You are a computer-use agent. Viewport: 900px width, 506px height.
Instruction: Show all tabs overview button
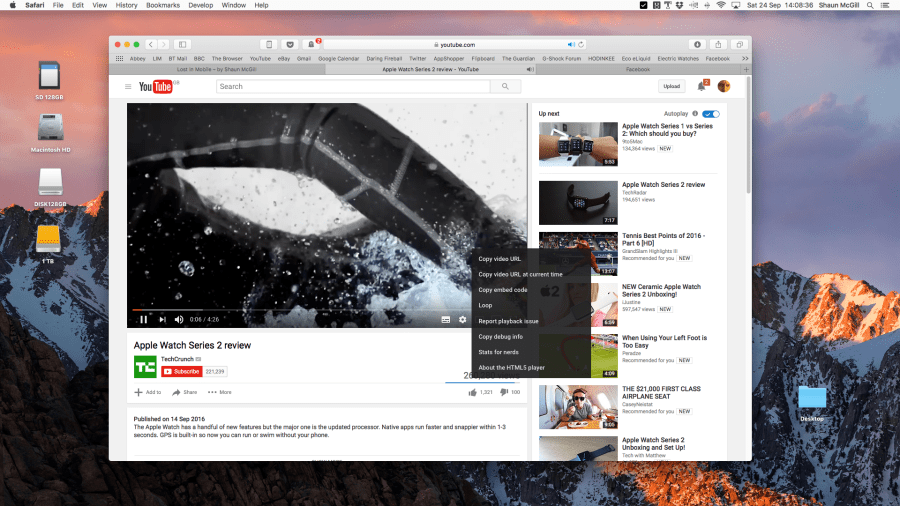[739, 44]
